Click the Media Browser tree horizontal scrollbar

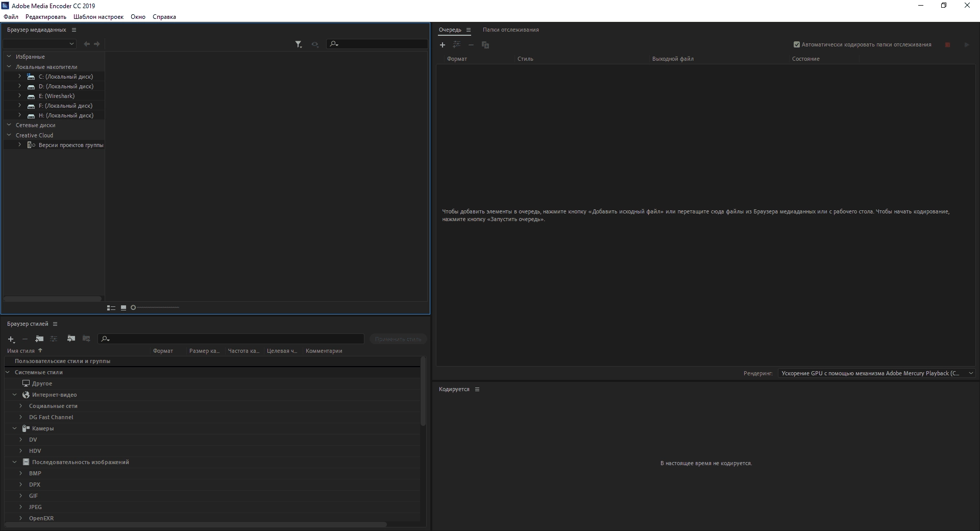coord(53,299)
